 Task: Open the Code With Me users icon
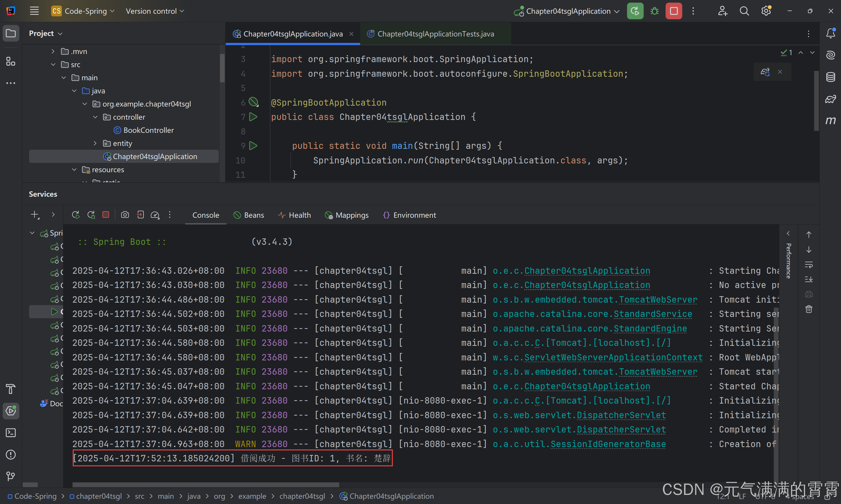point(723,11)
